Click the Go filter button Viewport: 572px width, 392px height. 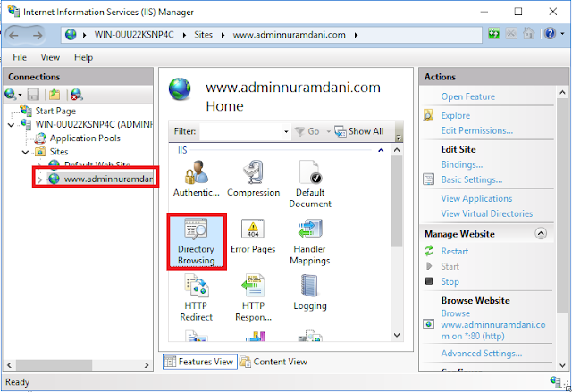coord(307,131)
